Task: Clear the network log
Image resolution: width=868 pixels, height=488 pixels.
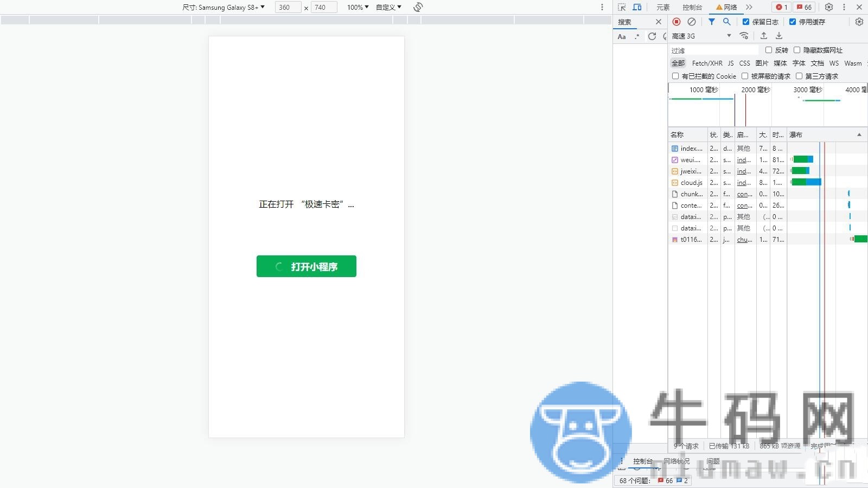Action: coord(692,22)
